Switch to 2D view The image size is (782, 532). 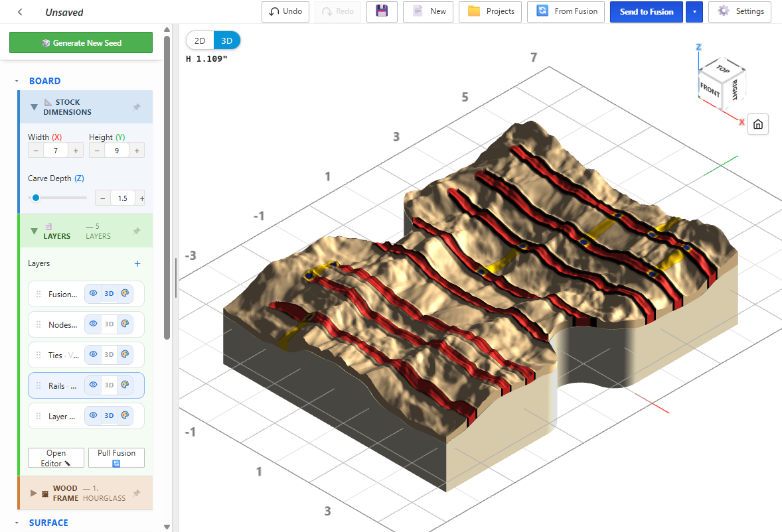pyautogui.click(x=200, y=41)
